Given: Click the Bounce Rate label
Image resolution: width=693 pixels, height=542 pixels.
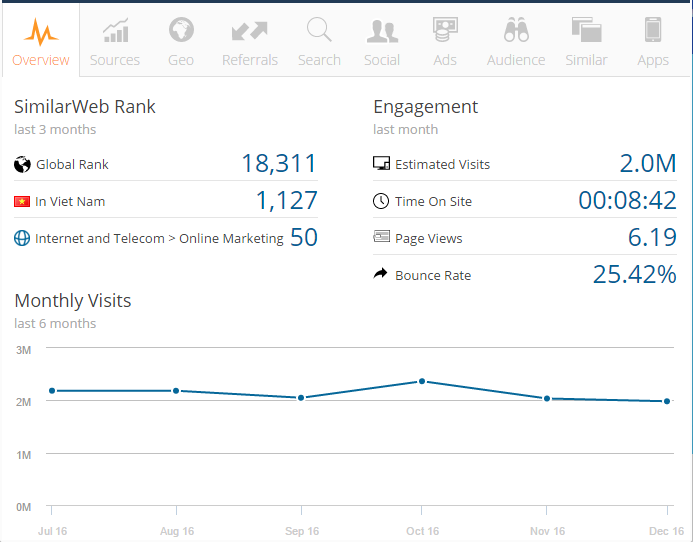Looking at the screenshot, I should (x=433, y=275).
